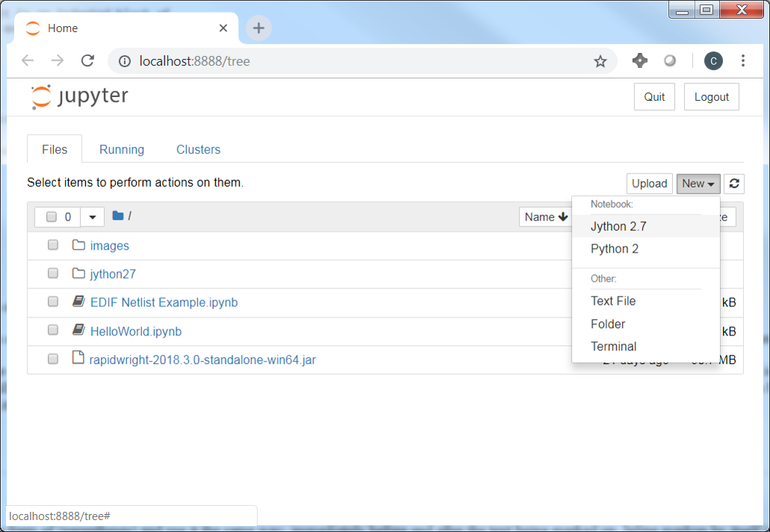Click the Upload button
The width and height of the screenshot is (770, 532).
(649, 184)
